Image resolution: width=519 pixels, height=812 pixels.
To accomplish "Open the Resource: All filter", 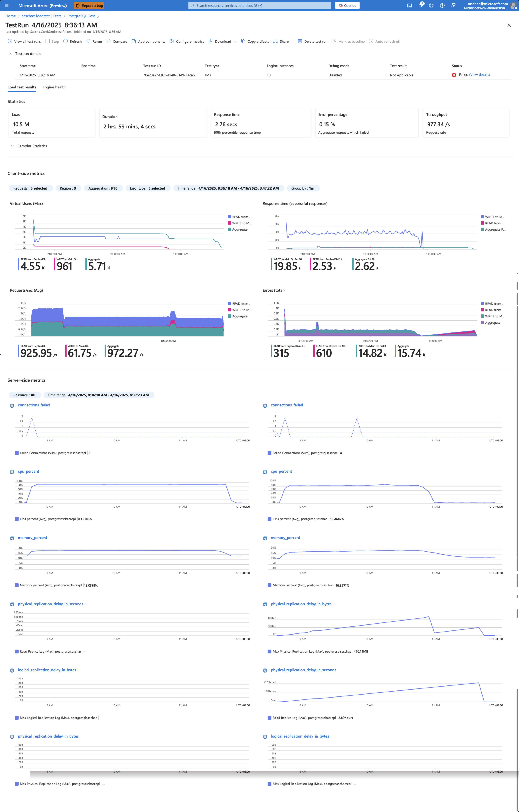I will 25,395.
